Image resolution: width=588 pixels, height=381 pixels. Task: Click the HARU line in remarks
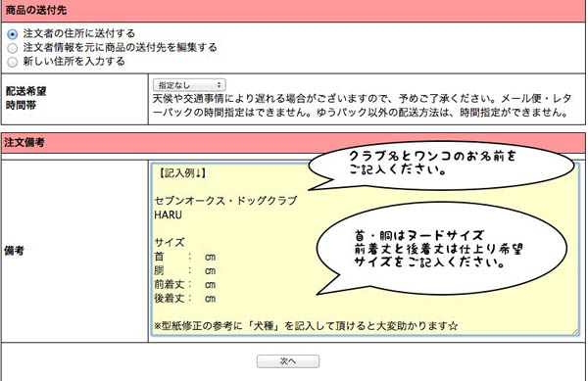click(168, 214)
